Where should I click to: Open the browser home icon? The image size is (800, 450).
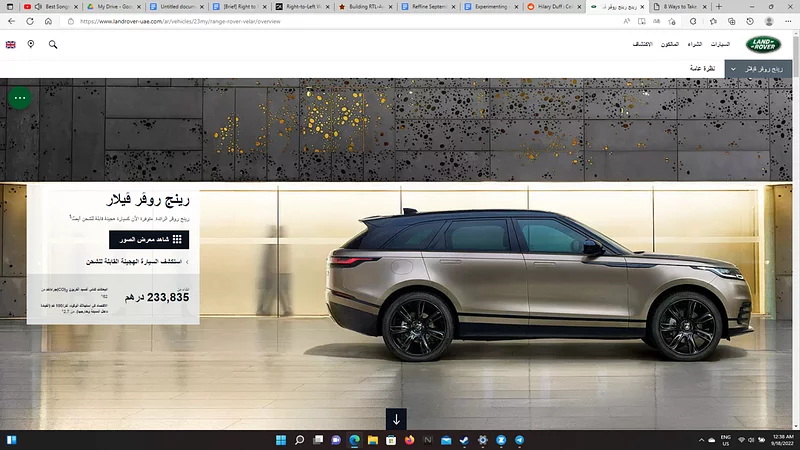[48, 21]
